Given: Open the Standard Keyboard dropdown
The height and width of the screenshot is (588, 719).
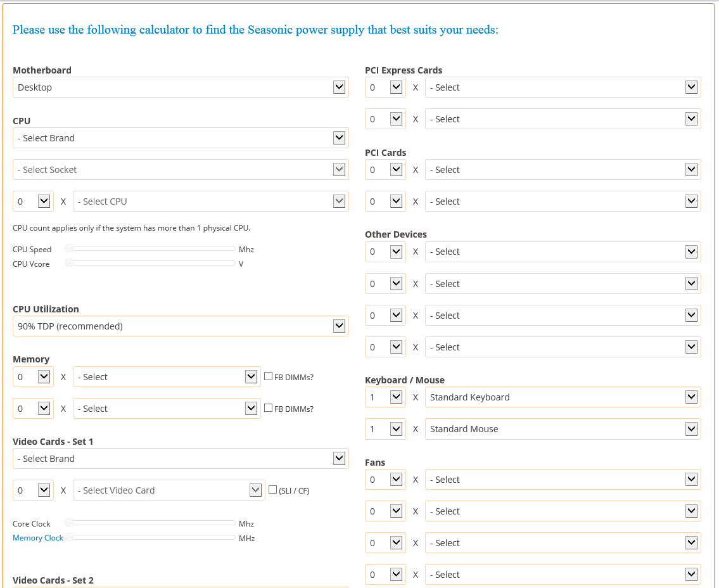Looking at the screenshot, I should [x=563, y=397].
